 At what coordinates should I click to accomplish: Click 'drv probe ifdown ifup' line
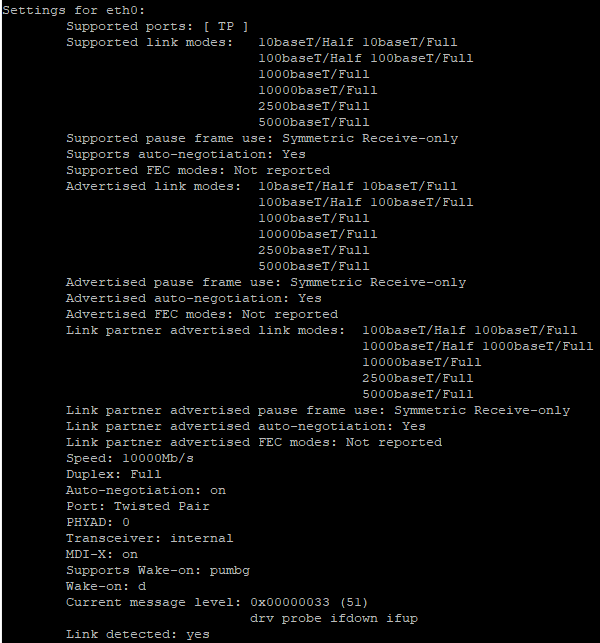(334, 618)
